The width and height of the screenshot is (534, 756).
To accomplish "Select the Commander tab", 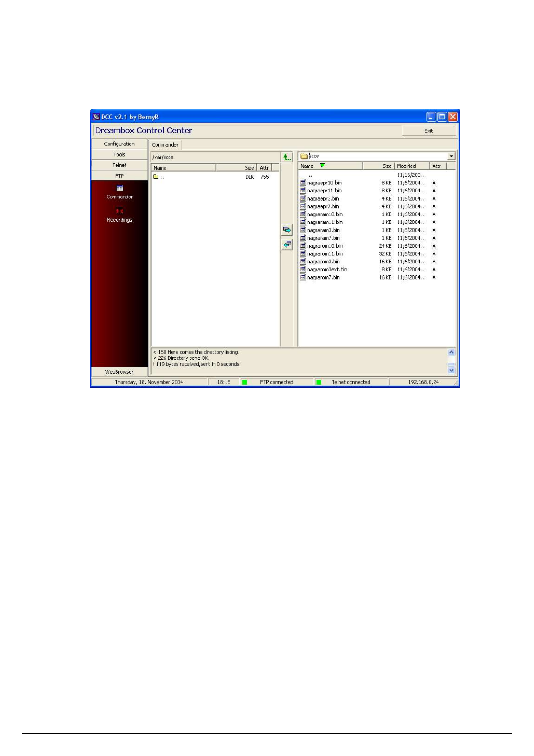I will click(x=165, y=145).
